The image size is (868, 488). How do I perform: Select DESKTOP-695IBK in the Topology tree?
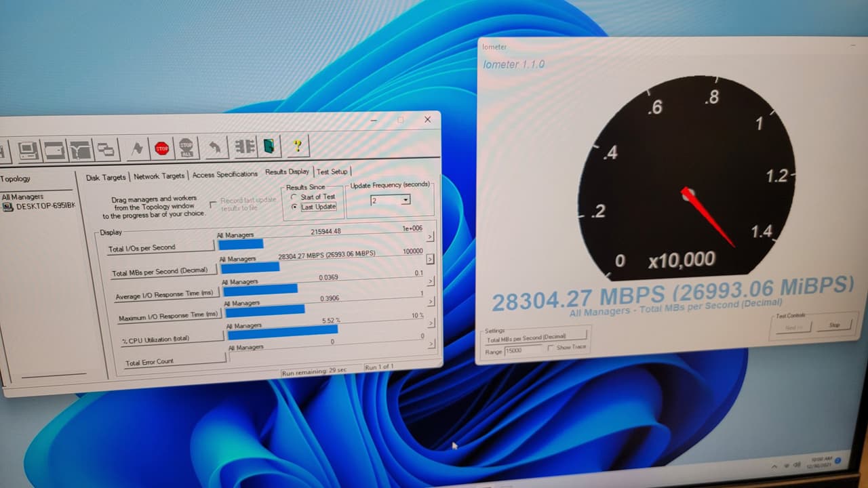(45, 206)
